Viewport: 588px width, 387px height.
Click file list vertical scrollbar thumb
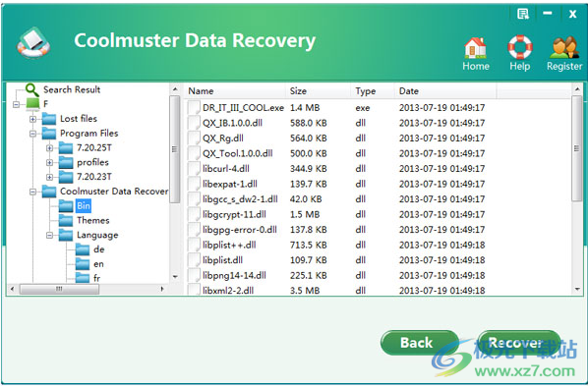[577, 148]
